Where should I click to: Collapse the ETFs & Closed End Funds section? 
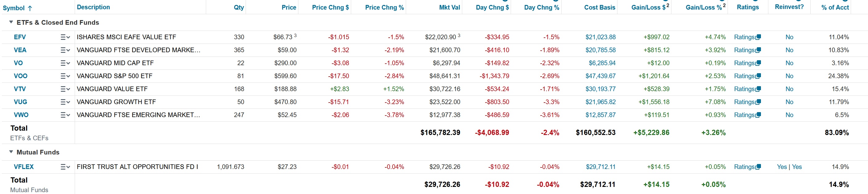pyautogui.click(x=11, y=22)
